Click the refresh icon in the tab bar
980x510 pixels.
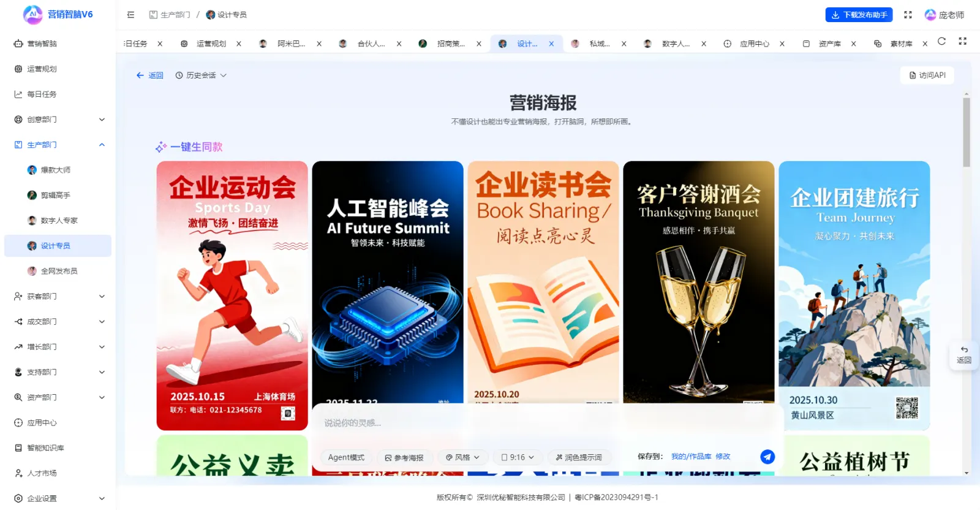[941, 41]
